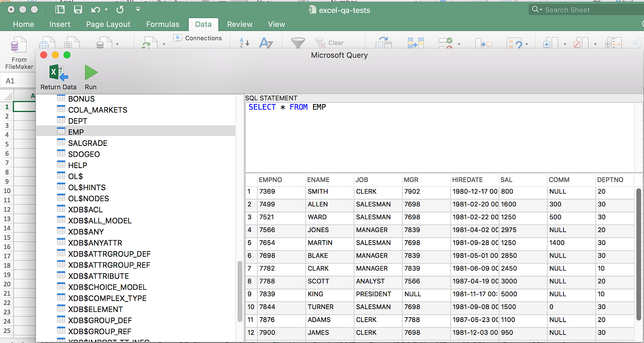
Task: Select worksheet row header 10
Action: pos(7,191)
